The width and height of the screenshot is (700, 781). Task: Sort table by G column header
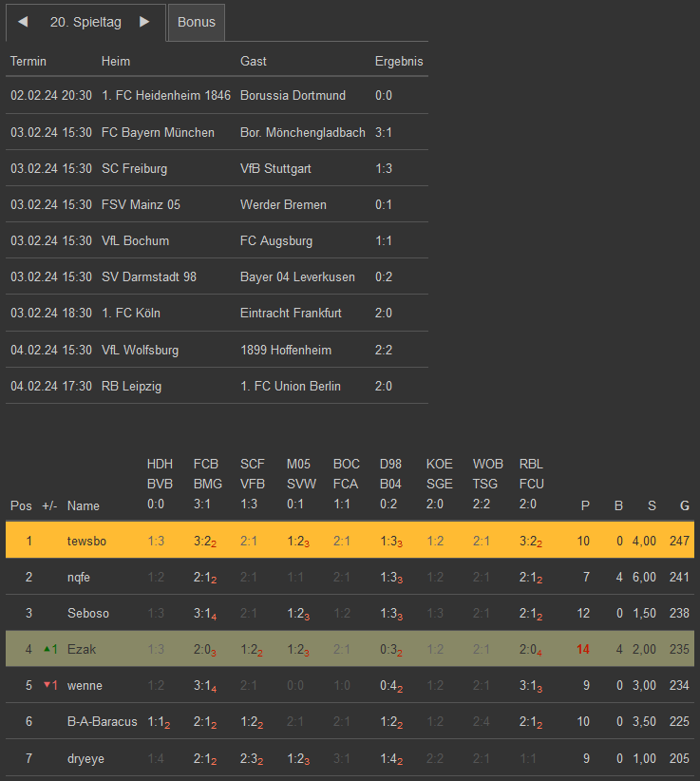685,505
